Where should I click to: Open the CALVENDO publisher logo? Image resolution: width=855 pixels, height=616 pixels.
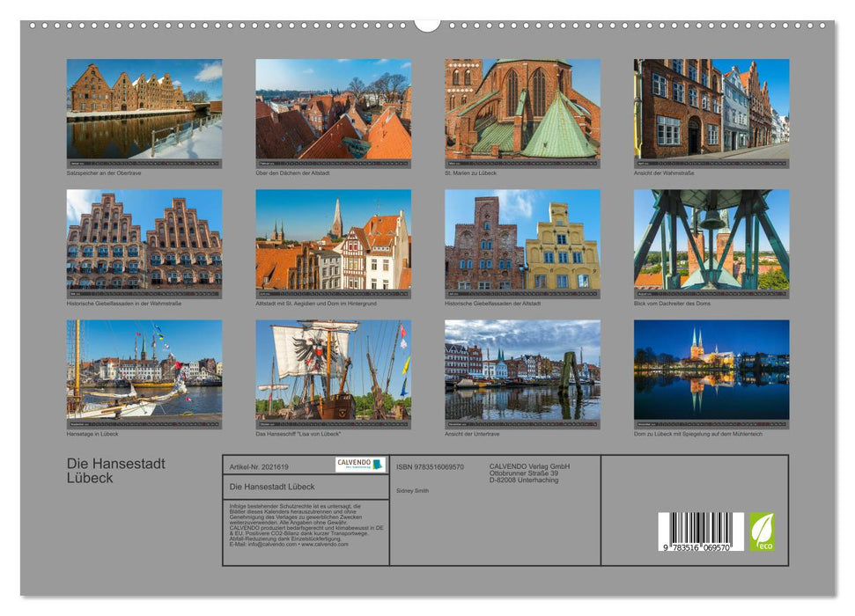point(359,465)
